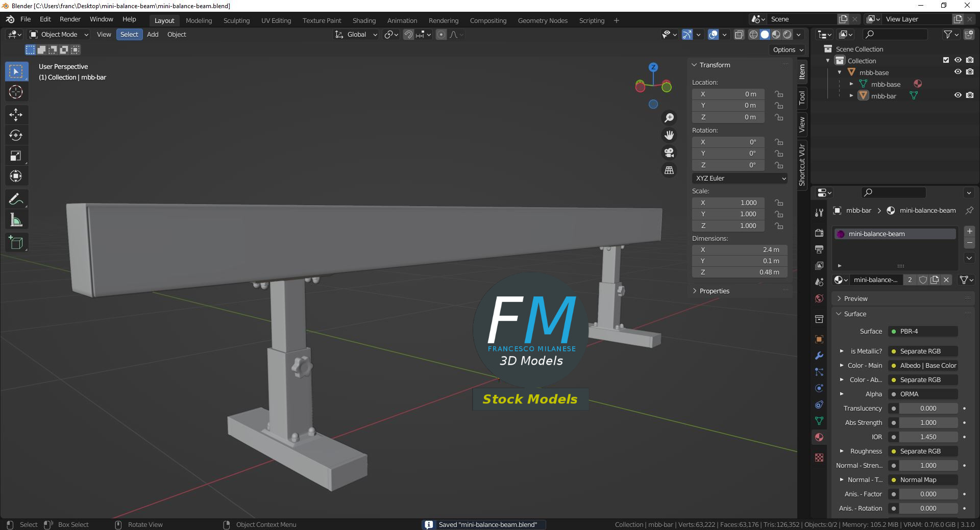Uncheck the Collection checkbox in the outliner
The width and height of the screenshot is (980, 530).
click(x=946, y=60)
